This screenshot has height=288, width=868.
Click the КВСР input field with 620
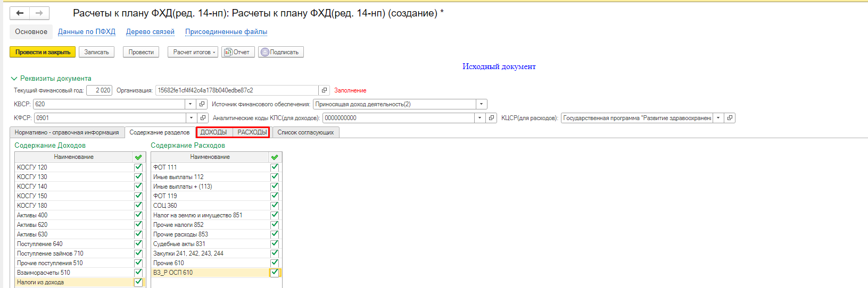point(109,104)
